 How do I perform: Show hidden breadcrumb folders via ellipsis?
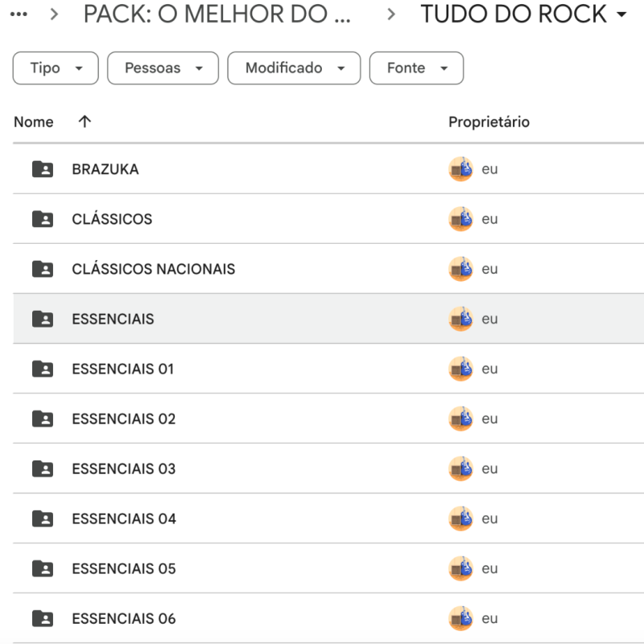pyautogui.click(x=18, y=14)
